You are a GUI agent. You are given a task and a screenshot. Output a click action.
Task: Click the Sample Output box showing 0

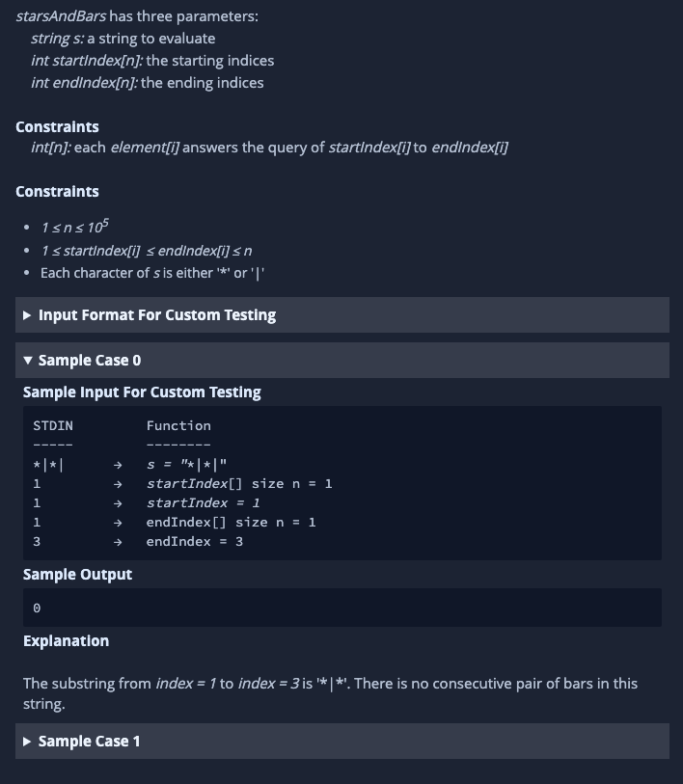[x=342, y=608]
